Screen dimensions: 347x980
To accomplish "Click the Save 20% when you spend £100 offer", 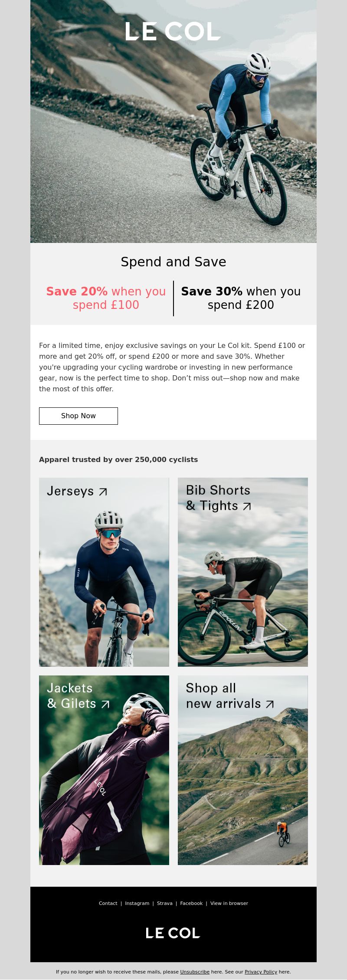I will tap(106, 298).
